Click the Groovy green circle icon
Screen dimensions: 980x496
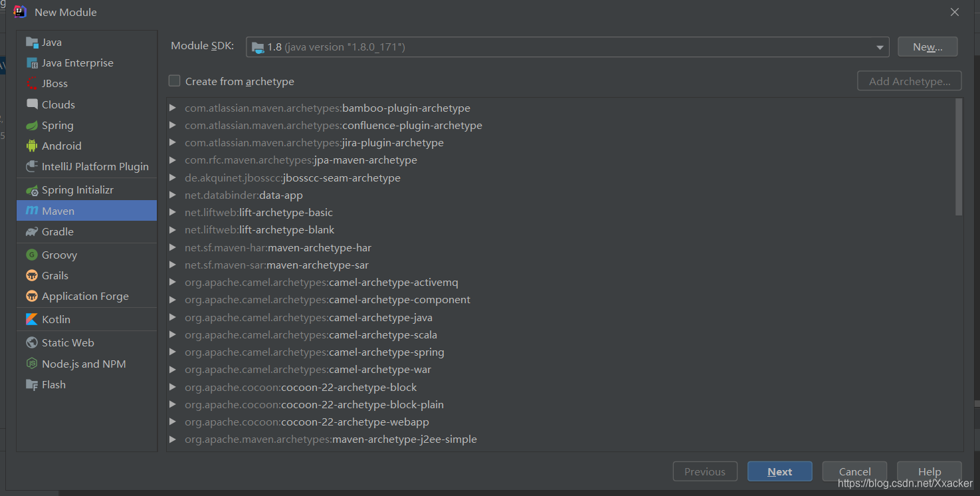[32, 255]
